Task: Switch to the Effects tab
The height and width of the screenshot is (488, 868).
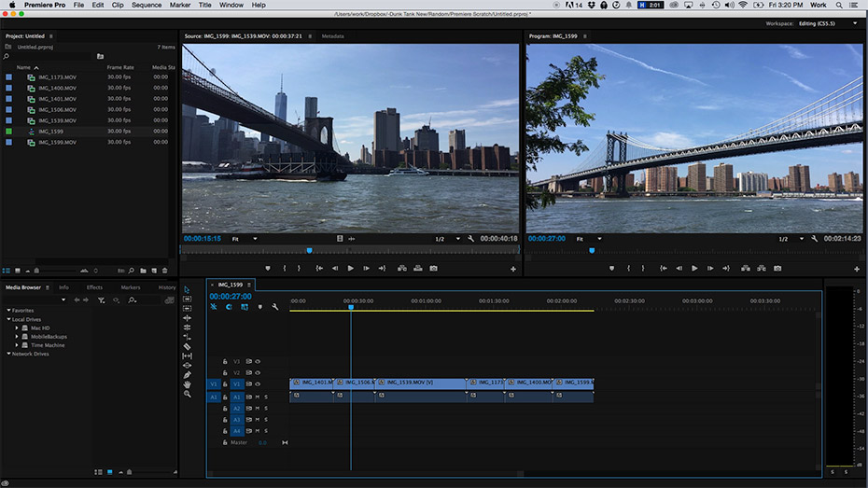Action: (x=94, y=287)
